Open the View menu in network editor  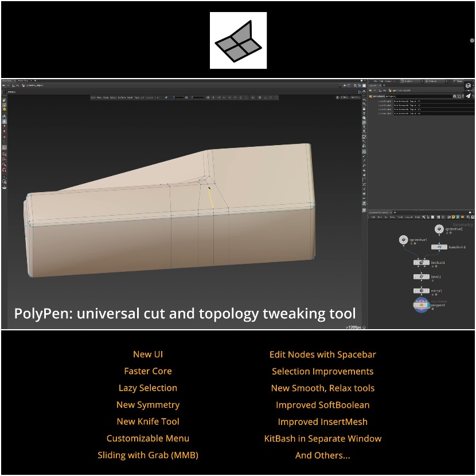[392, 217]
